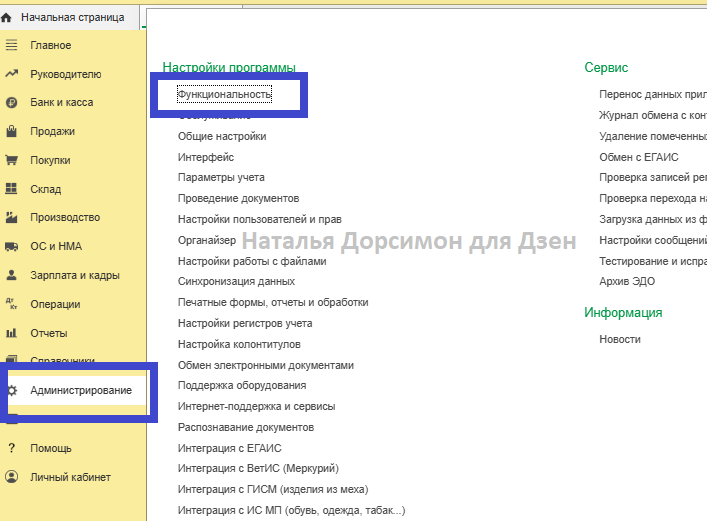Click the Склад grid icon
The width and height of the screenshot is (707, 521).
(11, 189)
